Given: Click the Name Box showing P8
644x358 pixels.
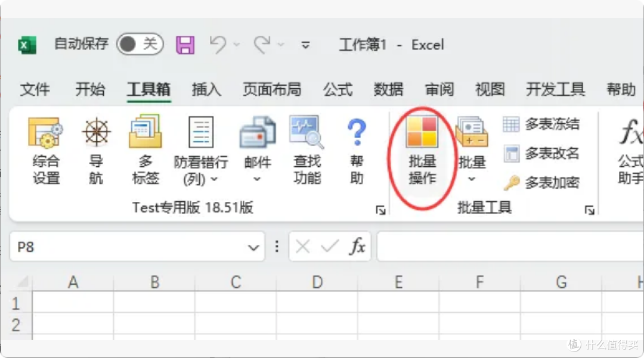Looking at the screenshot, I should click(128, 247).
